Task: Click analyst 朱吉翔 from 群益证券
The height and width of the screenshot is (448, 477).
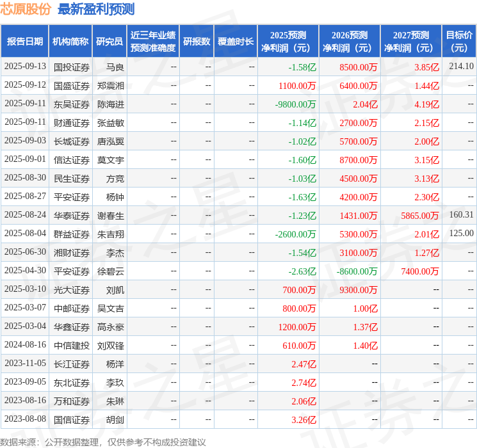Action: (x=110, y=234)
